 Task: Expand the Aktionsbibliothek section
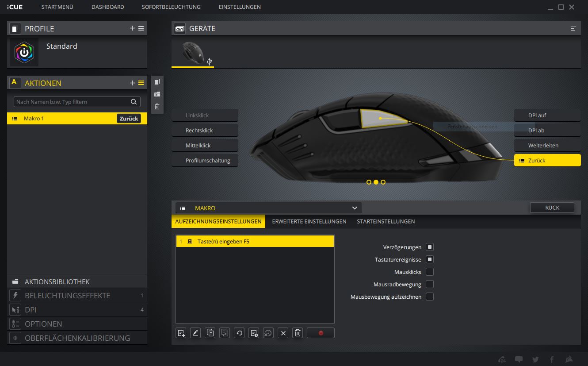(77, 281)
